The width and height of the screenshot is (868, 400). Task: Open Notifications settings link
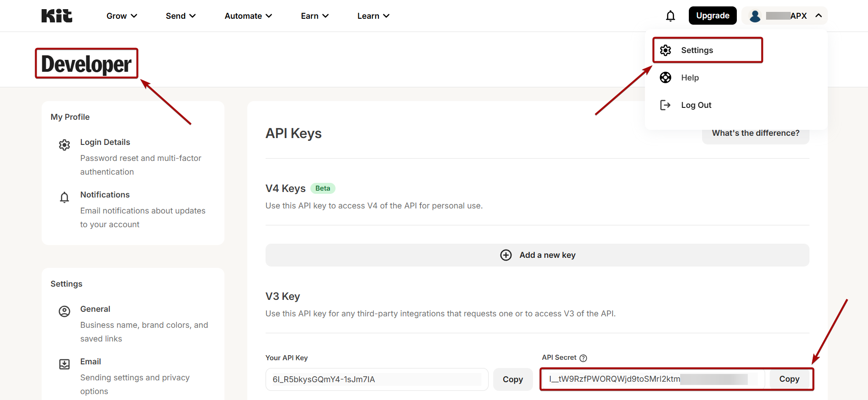click(x=105, y=195)
